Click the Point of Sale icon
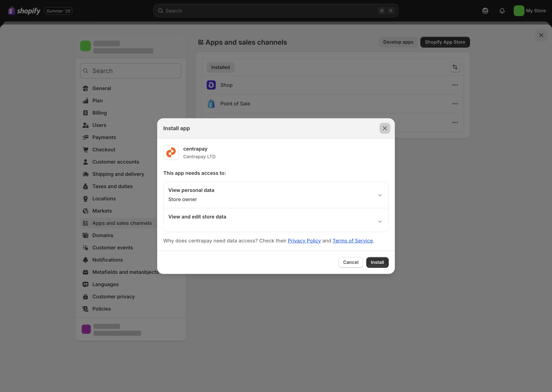 (211, 104)
